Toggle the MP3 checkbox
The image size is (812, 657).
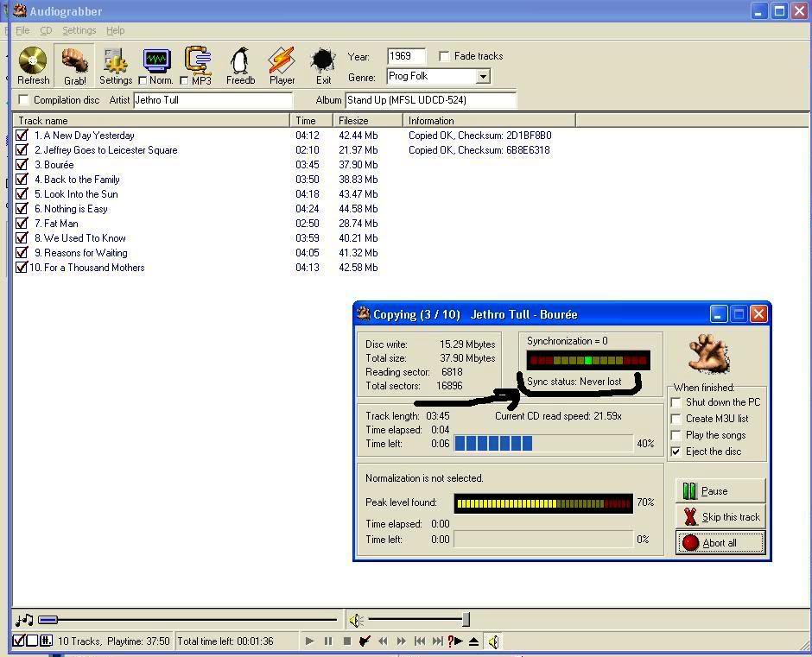[184, 80]
